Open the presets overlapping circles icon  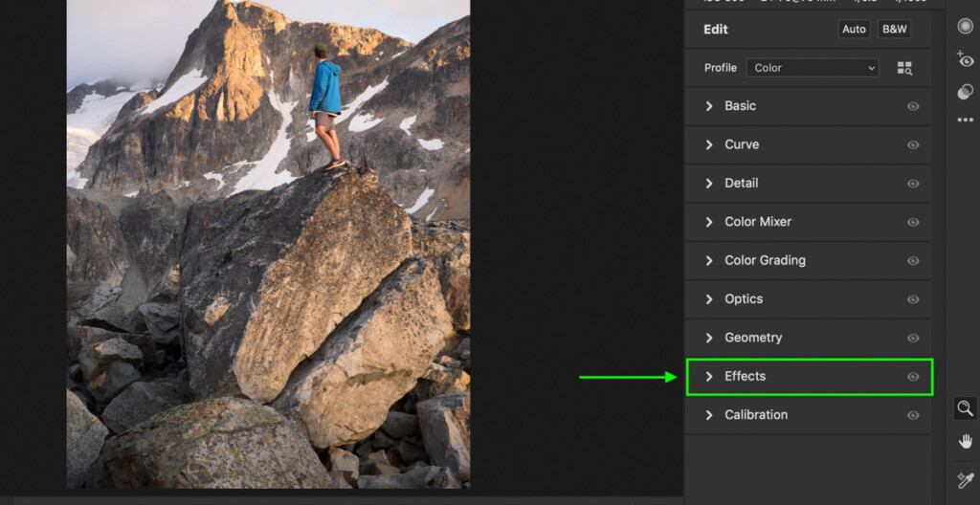pos(965,92)
